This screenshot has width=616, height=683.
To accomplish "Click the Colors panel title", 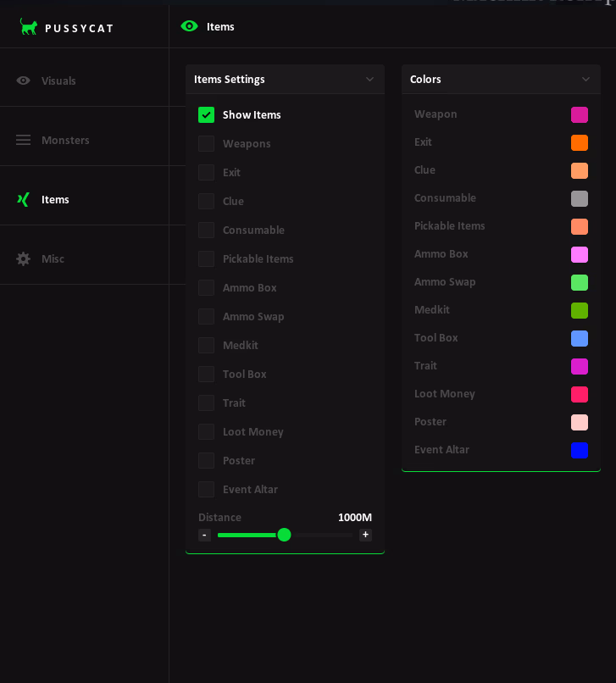I will [x=425, y=80].
